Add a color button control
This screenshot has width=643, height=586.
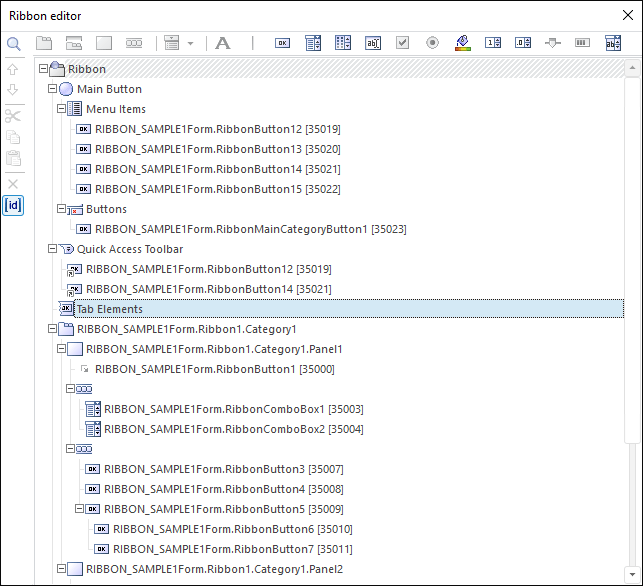coord(463,43)
